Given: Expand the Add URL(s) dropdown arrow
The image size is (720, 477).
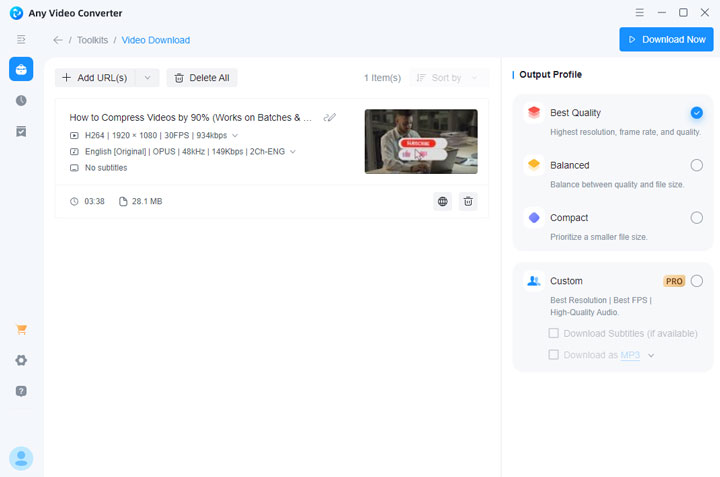Looking at the screenshot, I should (147, 78).
